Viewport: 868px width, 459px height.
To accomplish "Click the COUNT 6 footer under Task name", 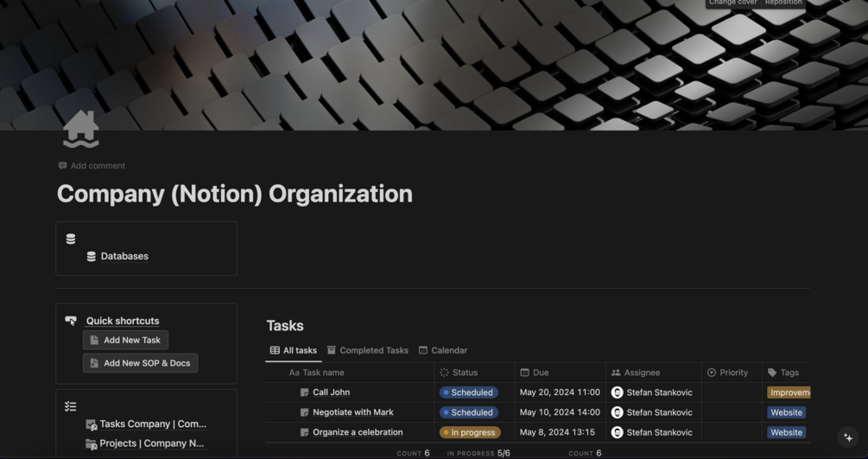I will pyautogui.click(x=413, y=454).
